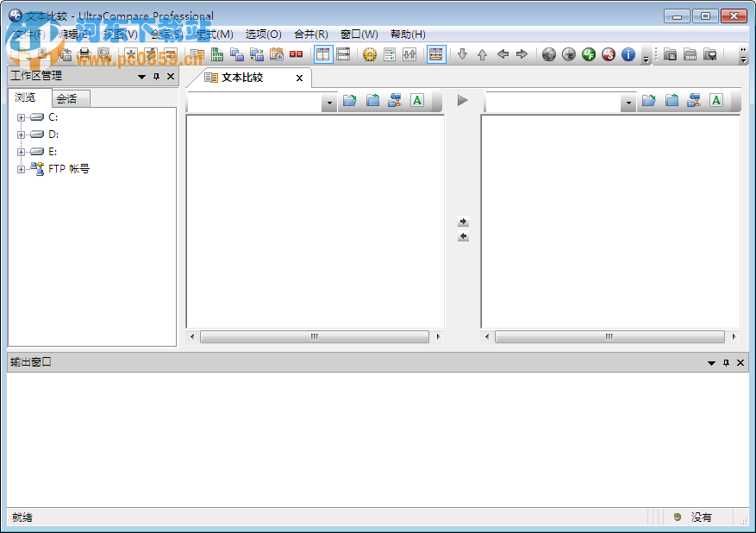Viewport: 756px width, 533px height.
Task: Select the Binary compare mode icon
Action: coord(217,54)
